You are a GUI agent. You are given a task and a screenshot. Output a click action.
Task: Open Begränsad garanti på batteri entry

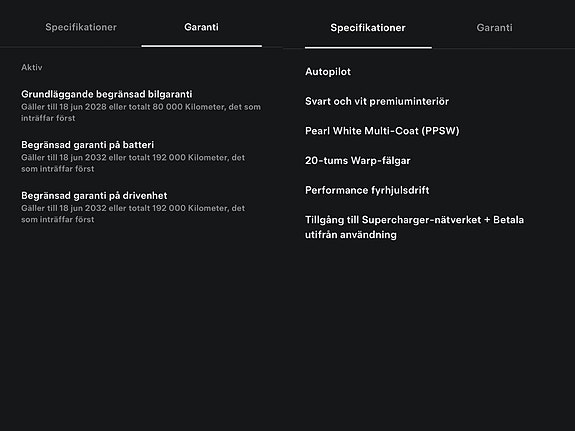[x=133, y=156]
